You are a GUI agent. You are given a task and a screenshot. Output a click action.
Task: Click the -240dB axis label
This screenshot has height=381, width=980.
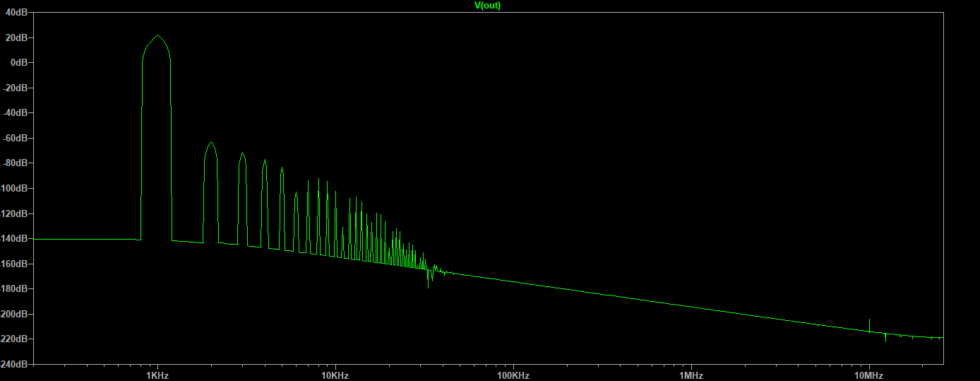(14, 364)
